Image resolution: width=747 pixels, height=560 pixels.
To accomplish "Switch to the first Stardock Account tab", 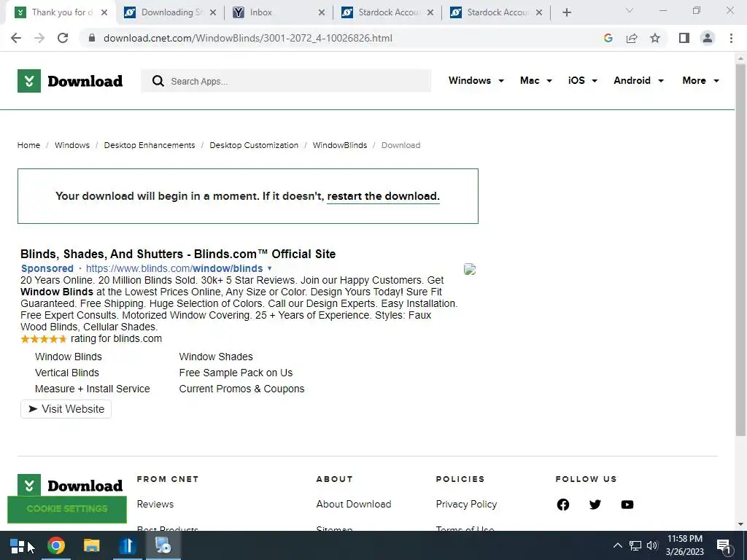I will click(x=388, y=12).
